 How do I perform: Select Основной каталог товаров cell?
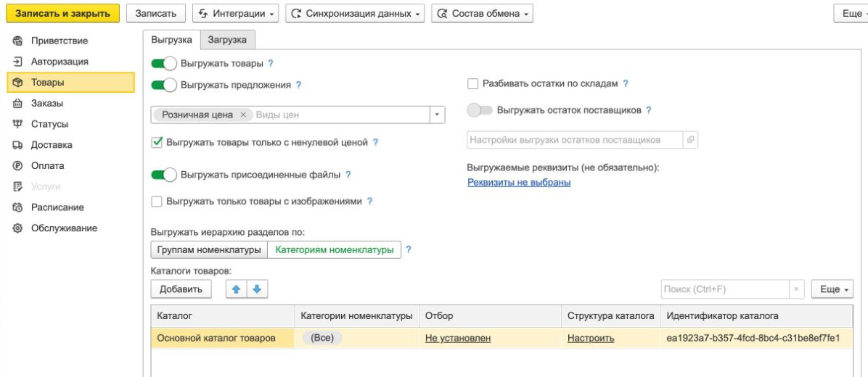pyautogui.click(x=223, y=339)
